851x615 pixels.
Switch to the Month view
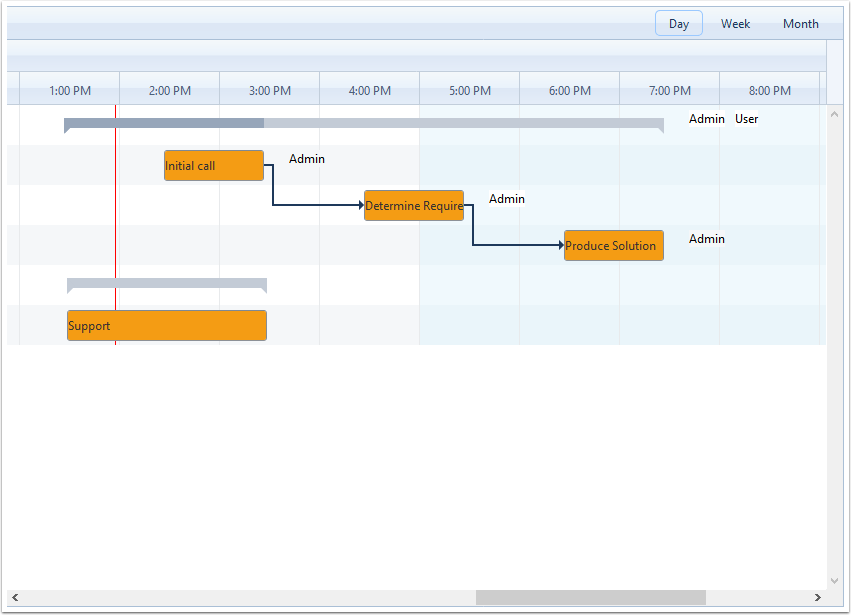(800, 24)
